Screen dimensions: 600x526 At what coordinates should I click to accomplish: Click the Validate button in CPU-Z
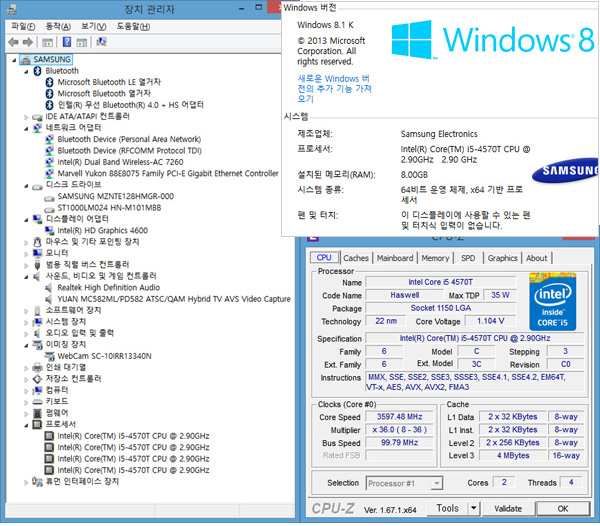pyautogui.click(x=508, y=509)
